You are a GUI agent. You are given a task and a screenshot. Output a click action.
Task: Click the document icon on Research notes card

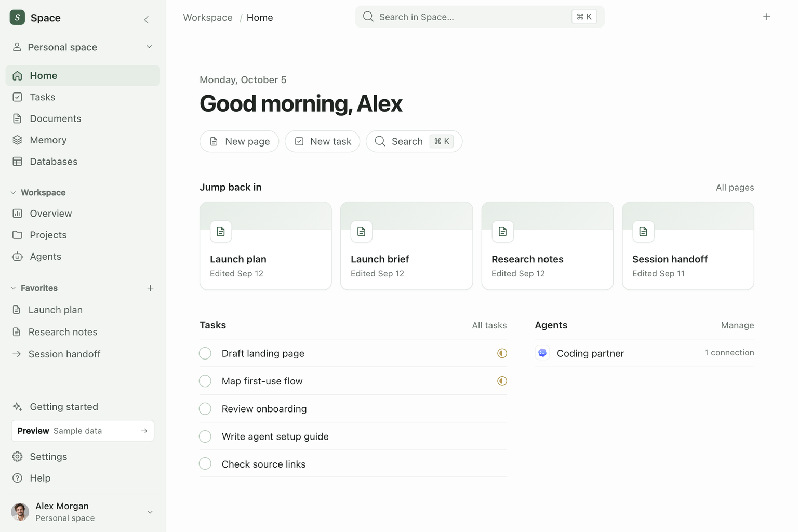click(x=502, y=231)
